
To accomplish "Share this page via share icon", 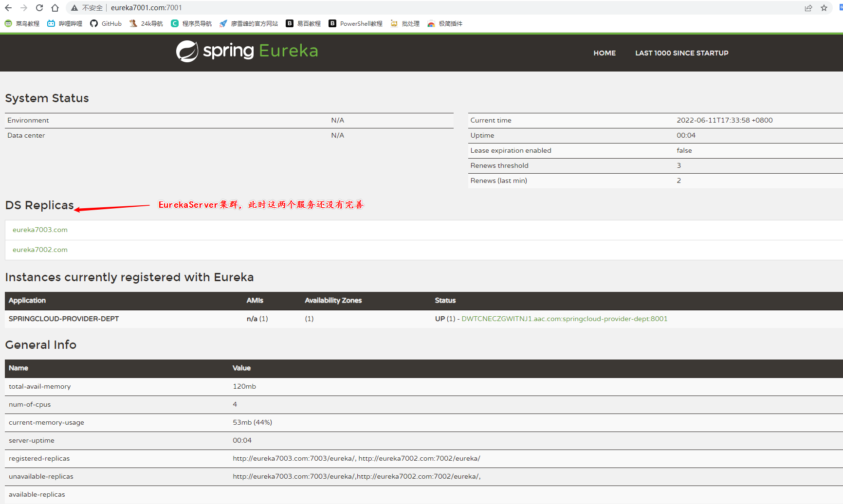I will click(x=808, y=8).
